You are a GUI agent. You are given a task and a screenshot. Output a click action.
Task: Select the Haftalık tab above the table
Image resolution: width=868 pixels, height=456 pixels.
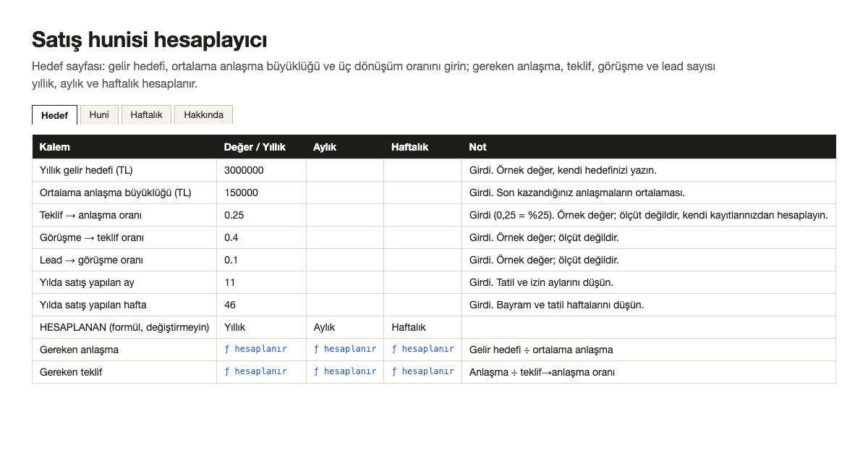(x=146, y=115)
